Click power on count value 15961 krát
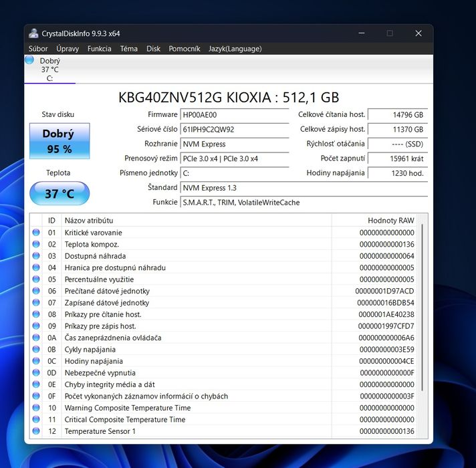The width and height of the screenshot is (476, 468). [398, 158]
